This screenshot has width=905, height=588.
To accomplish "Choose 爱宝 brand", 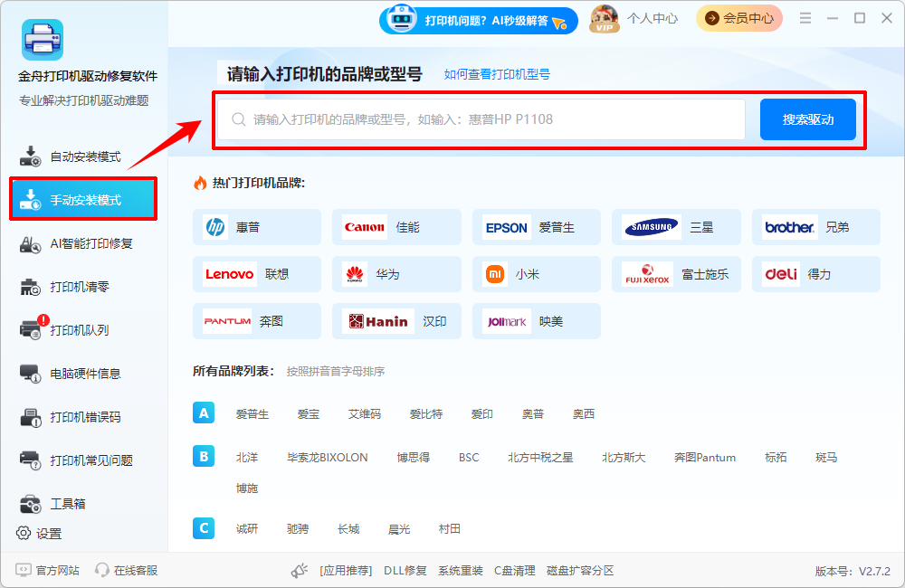I will tap(309, 413).
